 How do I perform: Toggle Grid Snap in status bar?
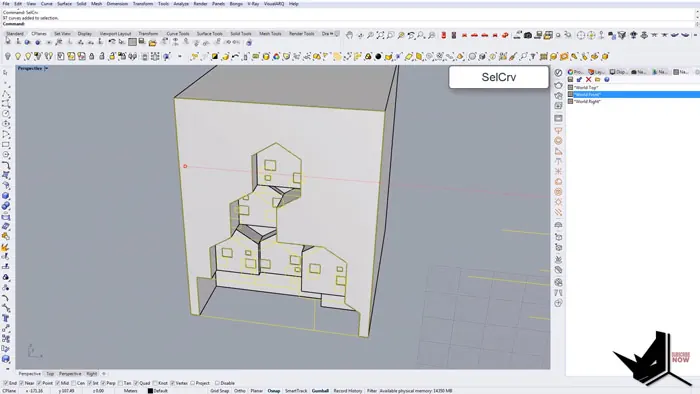(x=220, y=391)
